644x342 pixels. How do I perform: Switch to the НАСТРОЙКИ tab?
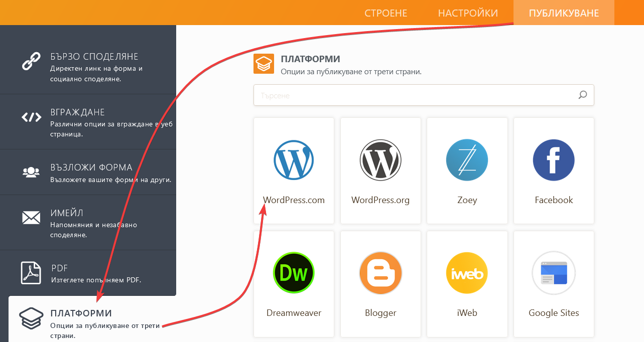click(468, 13)
